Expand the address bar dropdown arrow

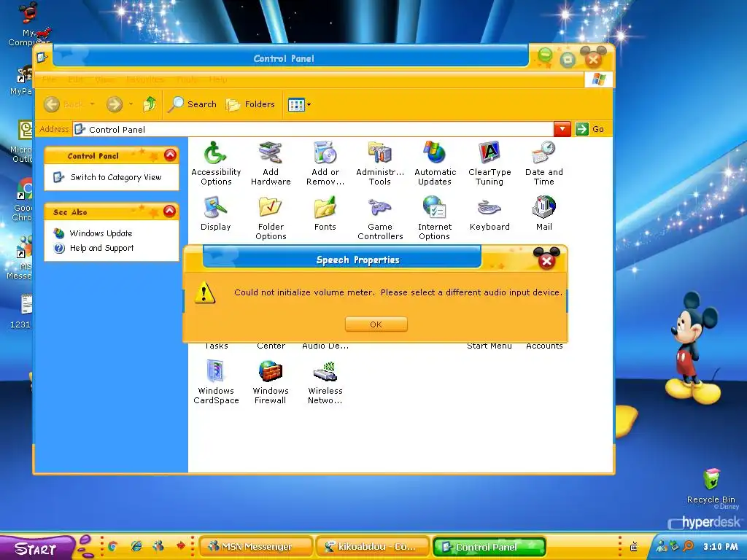pos(562,129)
